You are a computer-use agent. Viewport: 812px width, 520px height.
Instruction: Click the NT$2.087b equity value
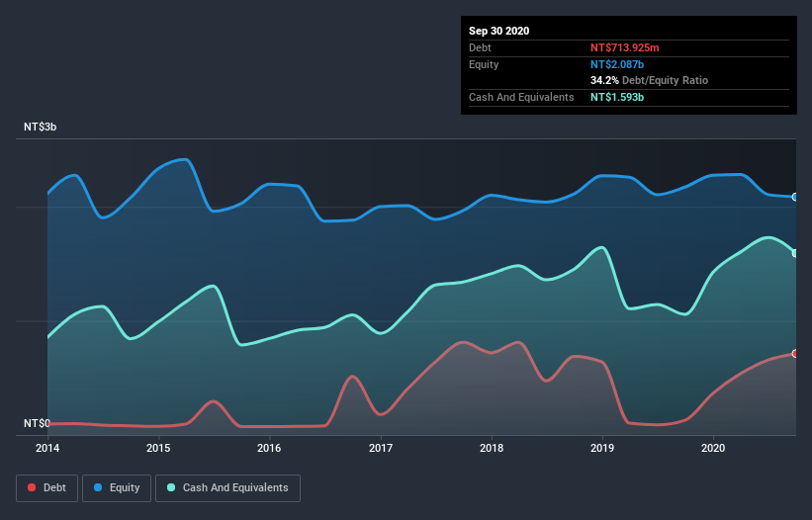617,64
